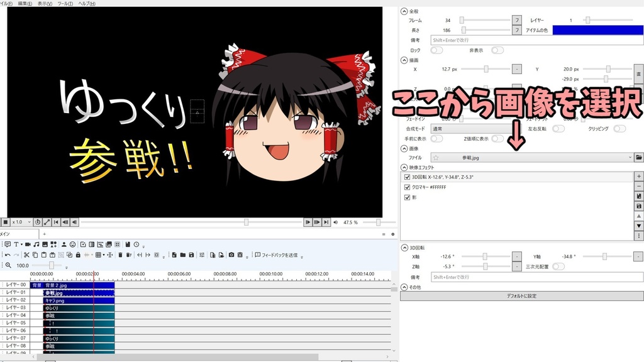Viewport: 644px width, 362px height.
Task: Toggle the ロック switch
Action: [436, 50]
